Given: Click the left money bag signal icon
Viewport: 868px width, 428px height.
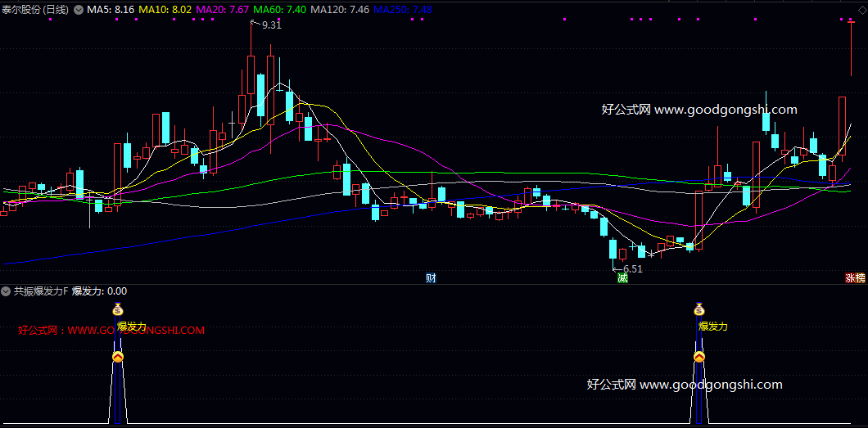Looking at the screenshot, I should click(118, 309).
